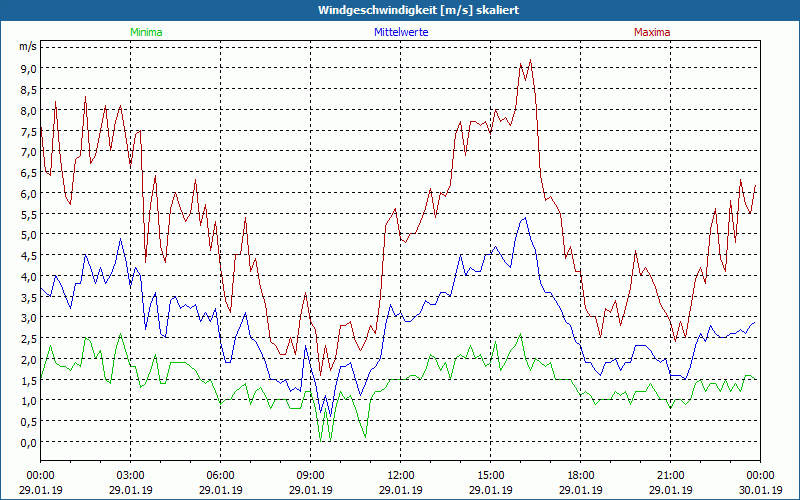Click the 21:00 time axis label
This screenshot has width=800, height=500.
point(671,475)
